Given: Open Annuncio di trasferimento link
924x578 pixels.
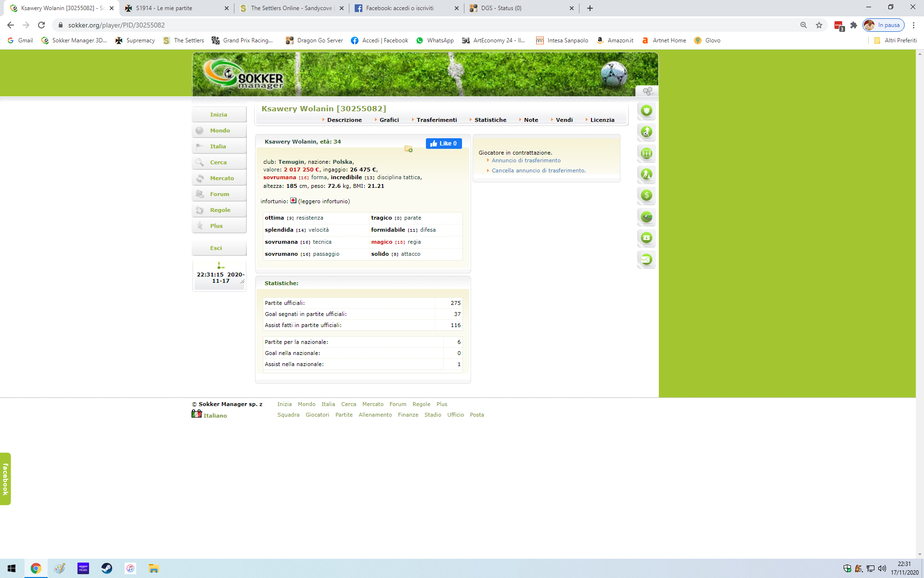Looking at the screenshot, I should pyautogui.click(x=526, y=160).
